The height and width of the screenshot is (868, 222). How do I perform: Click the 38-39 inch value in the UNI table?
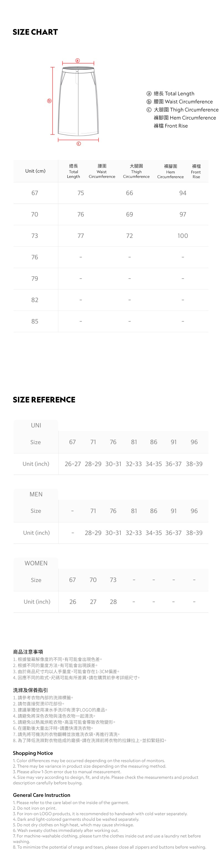194,464
